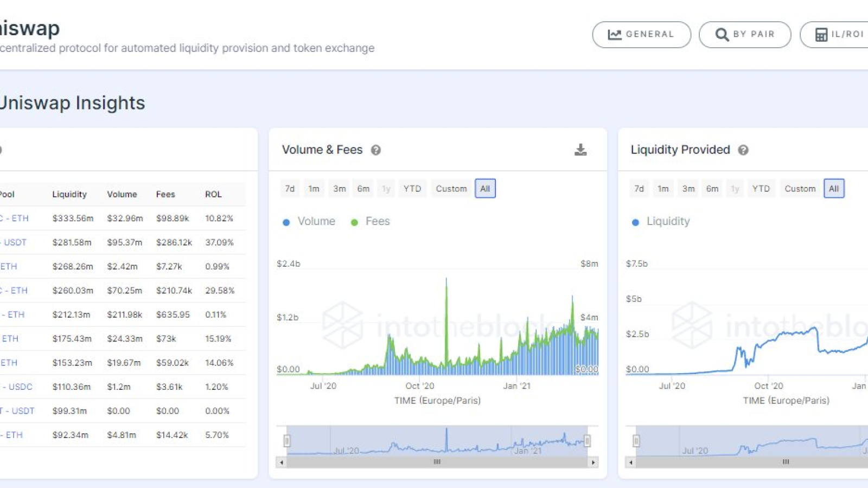Sort the table by the Liquidity column
Screen dimensions: 868x488
point(69,194)
